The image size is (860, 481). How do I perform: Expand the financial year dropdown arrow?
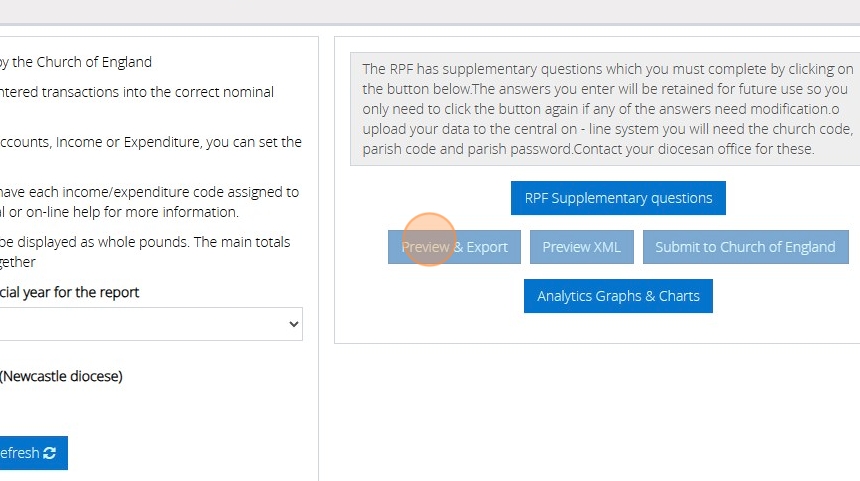point(293,324)
